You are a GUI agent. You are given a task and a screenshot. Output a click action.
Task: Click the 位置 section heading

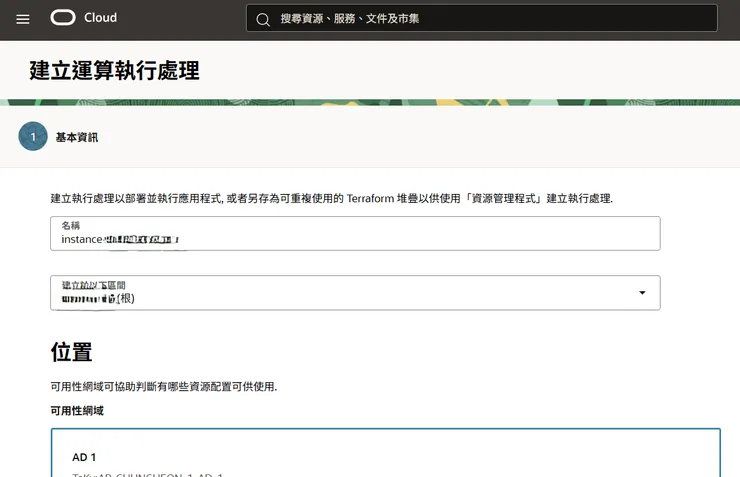[71, 352]
